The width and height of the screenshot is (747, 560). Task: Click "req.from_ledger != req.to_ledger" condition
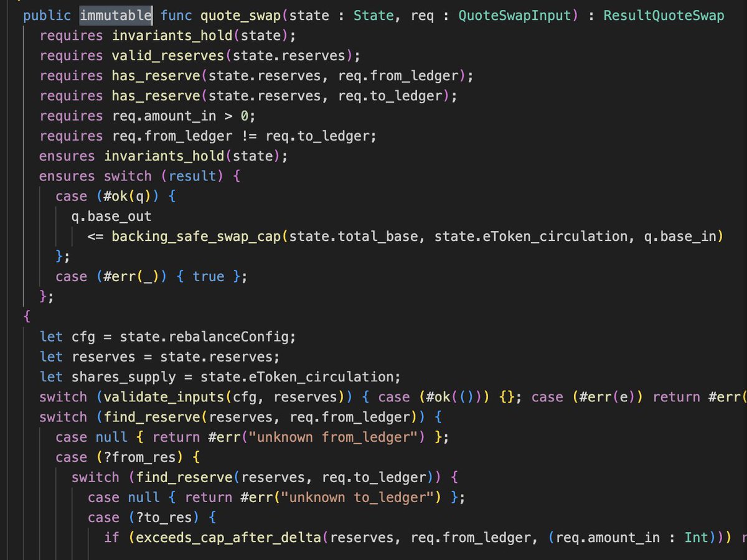tap(240, 136)
